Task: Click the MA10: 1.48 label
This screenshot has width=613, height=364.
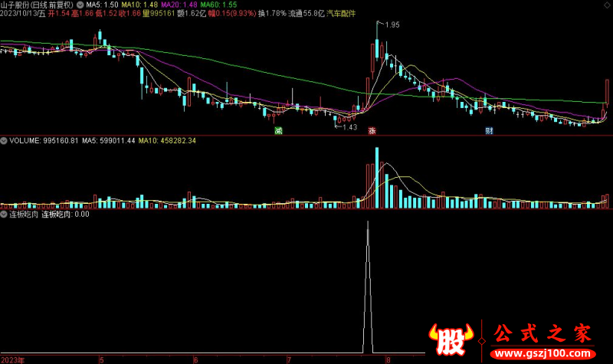Action: pyautogui.click(x=139, y=5)
